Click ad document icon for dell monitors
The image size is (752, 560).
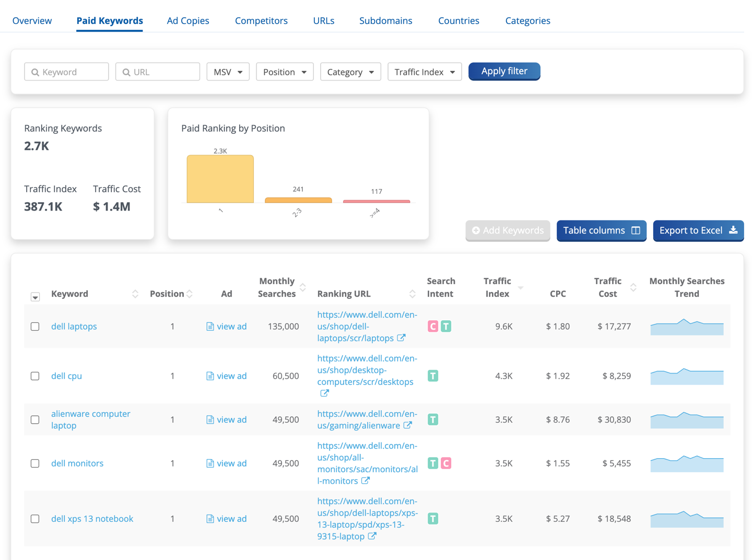(210, 463)
